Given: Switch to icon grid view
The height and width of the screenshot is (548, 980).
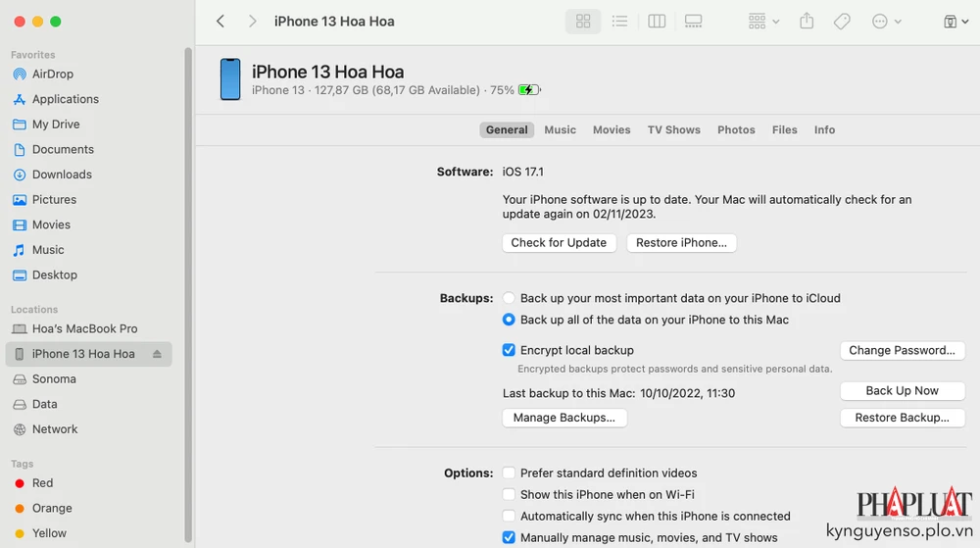Looking at the screenshot, I should point(583,22).
